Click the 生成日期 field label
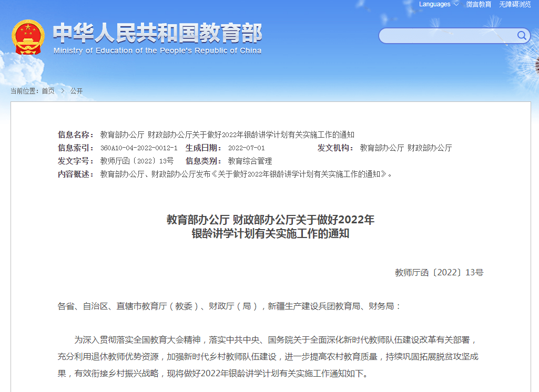Image resolution: width=539 pixels, height=392 pixels. 204,148
